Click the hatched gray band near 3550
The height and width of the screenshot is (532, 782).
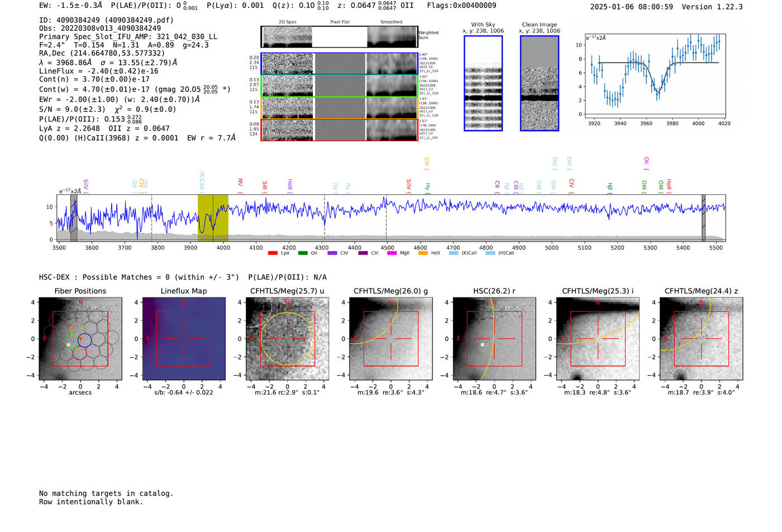74,218
